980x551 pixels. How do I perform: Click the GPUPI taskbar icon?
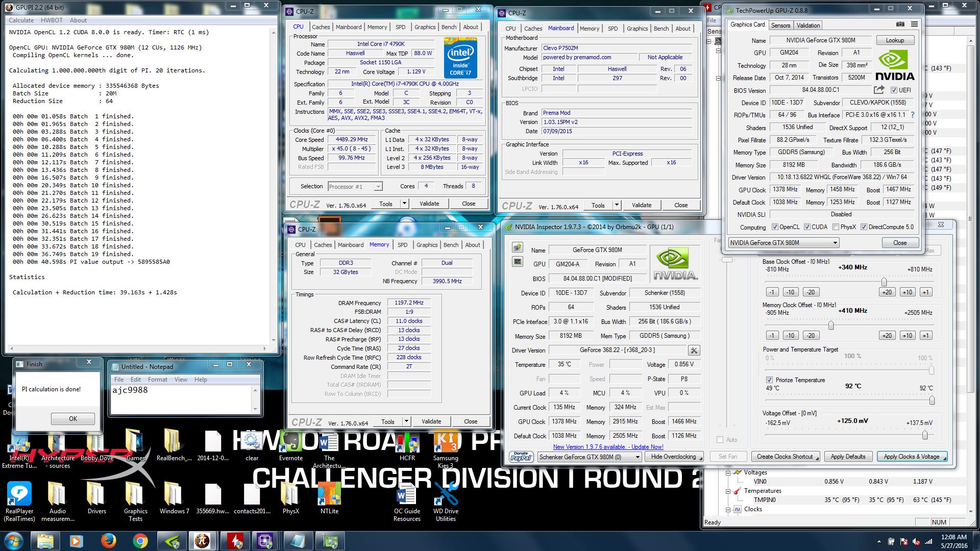tap(202, 541)
